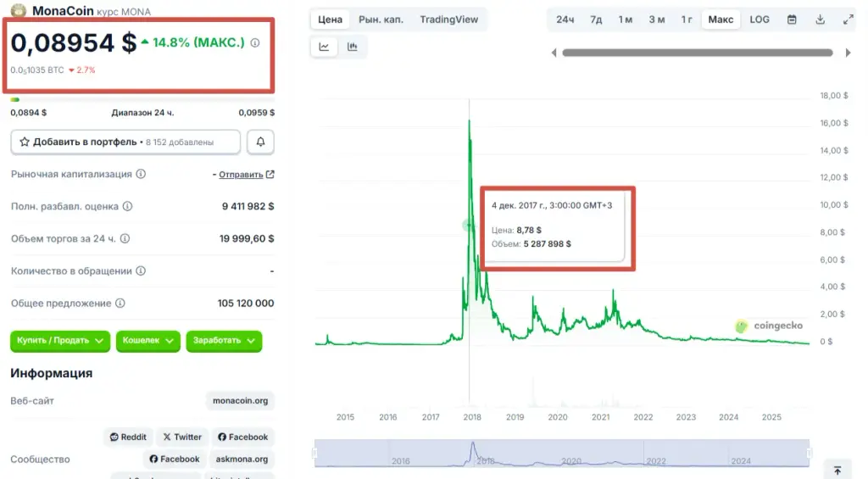Screen dimensions: 868x479
Task: Open info icon for Рыночная капитализация
Action: point(142,174)
